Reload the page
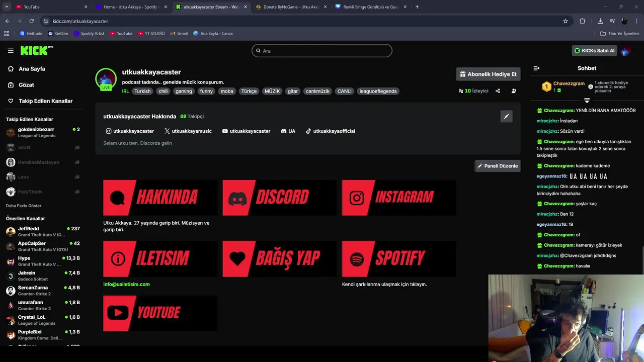 31,21
